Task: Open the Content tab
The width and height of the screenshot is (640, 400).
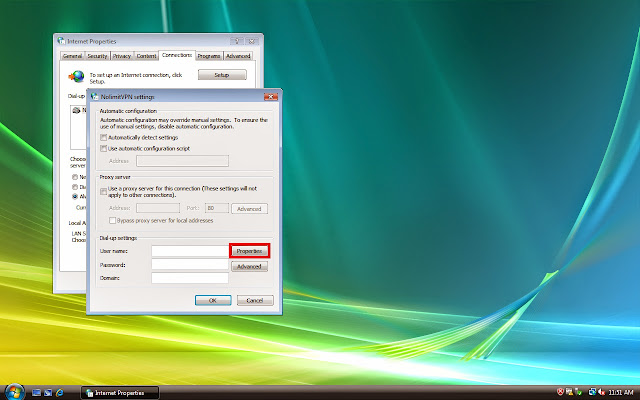Action: [x=146, y=56]
